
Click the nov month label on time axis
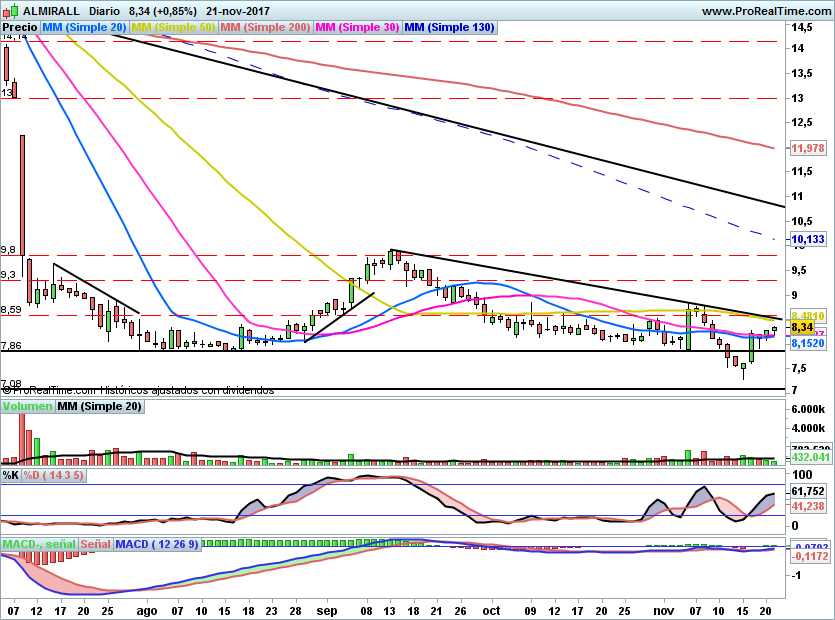click(x=664, y=611)
